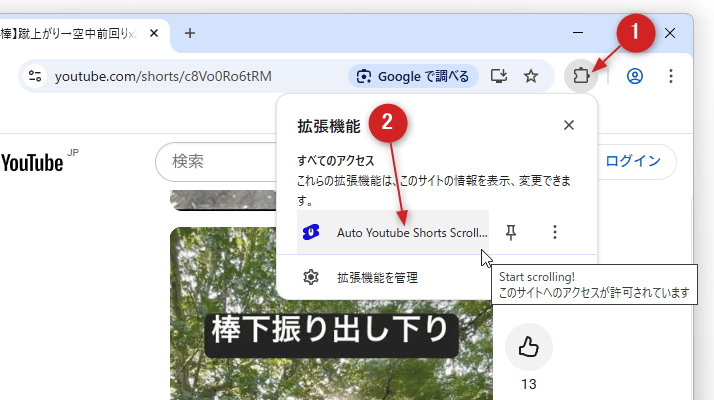Image resolution: width=714 pixels, height=400 pixels.
Task: Click the URL youtube.com/shorts/c8Vo0Ro6tRM
Action: coord(163,76)
